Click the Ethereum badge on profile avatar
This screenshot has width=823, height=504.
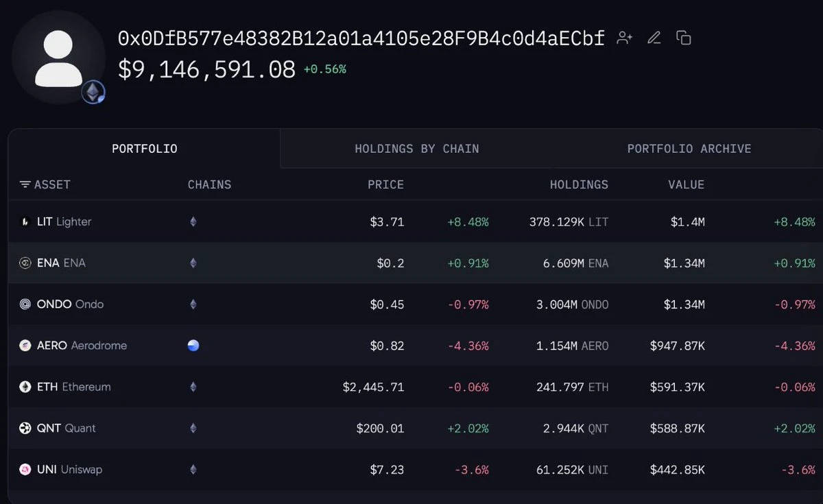[x=93, y=92]
